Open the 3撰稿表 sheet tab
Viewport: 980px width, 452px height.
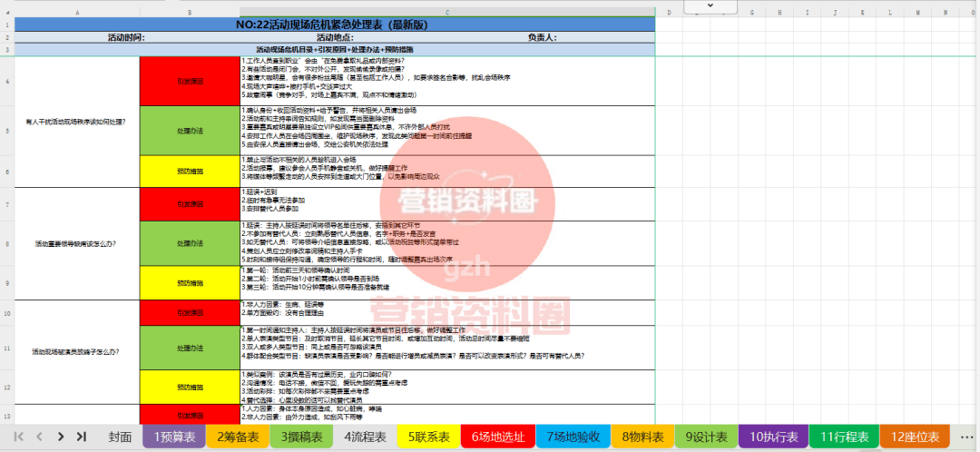point(301,437)
